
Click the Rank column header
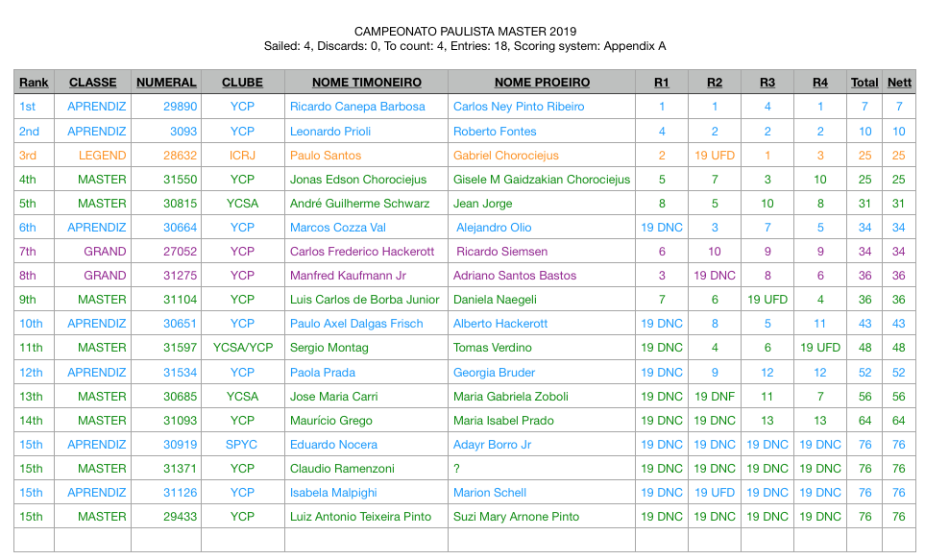[34, 83]
